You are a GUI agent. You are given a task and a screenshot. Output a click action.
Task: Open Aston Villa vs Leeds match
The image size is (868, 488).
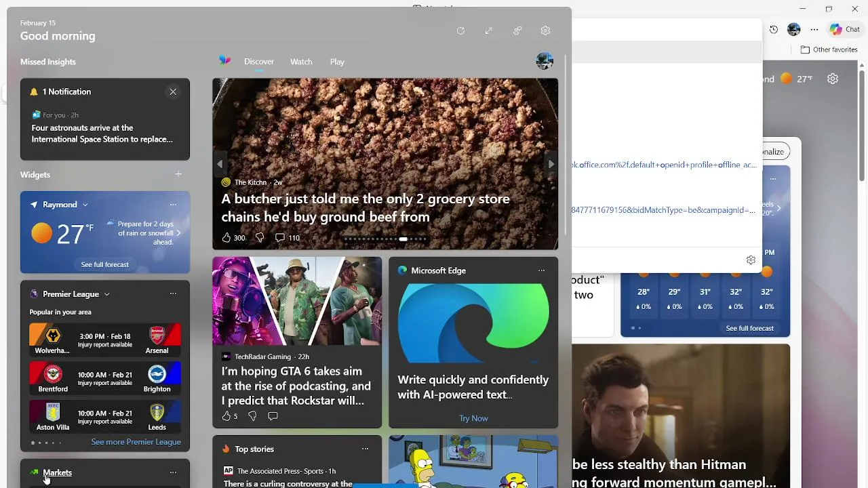105,416
